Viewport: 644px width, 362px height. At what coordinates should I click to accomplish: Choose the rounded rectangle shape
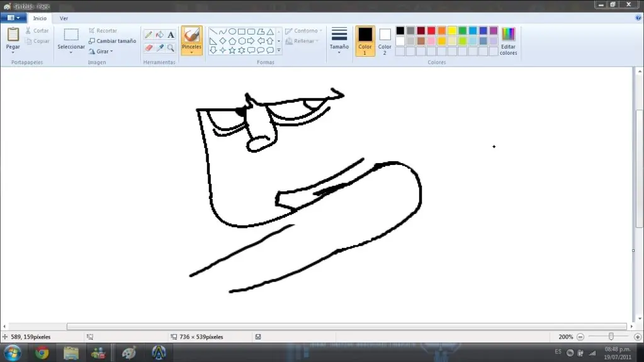[251, 31]
